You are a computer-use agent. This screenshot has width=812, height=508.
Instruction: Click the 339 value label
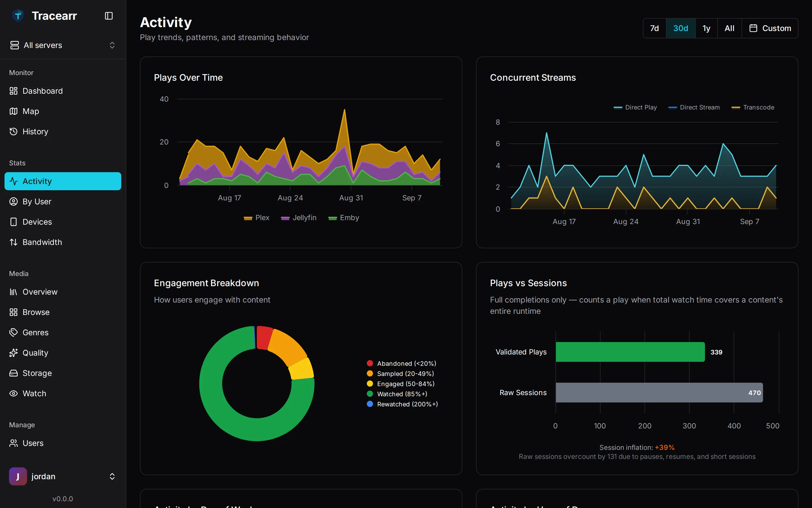tap(716, 352)
